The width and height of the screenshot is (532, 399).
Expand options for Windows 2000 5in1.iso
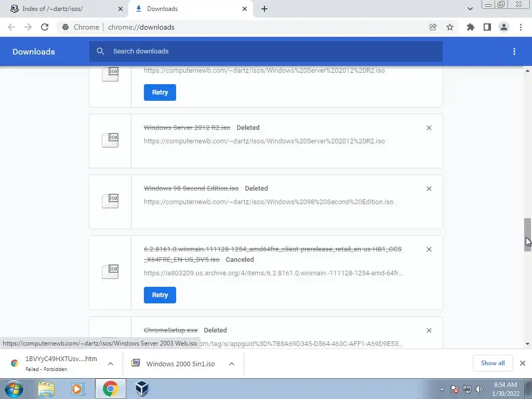(232, 363)
